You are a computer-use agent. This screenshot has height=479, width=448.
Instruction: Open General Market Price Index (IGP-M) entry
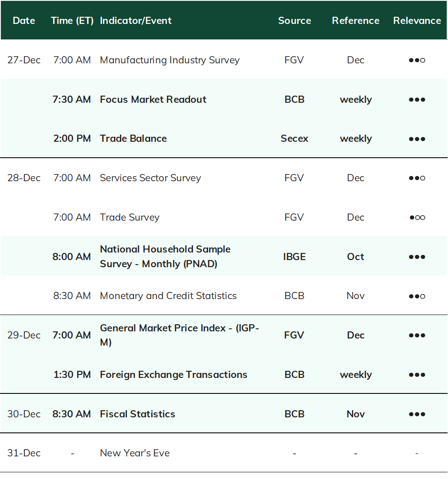click(180, 335)
